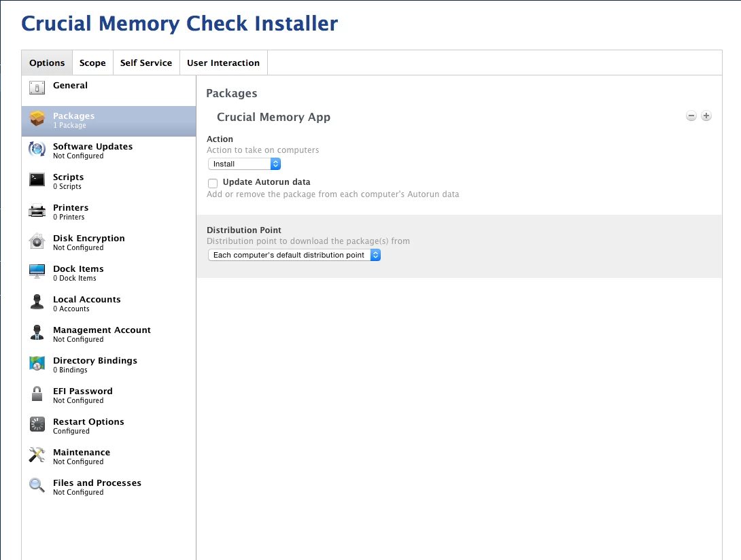Click the Directory Bindings map icon
The image size is (741, 560).
click(x=37, y=364)
